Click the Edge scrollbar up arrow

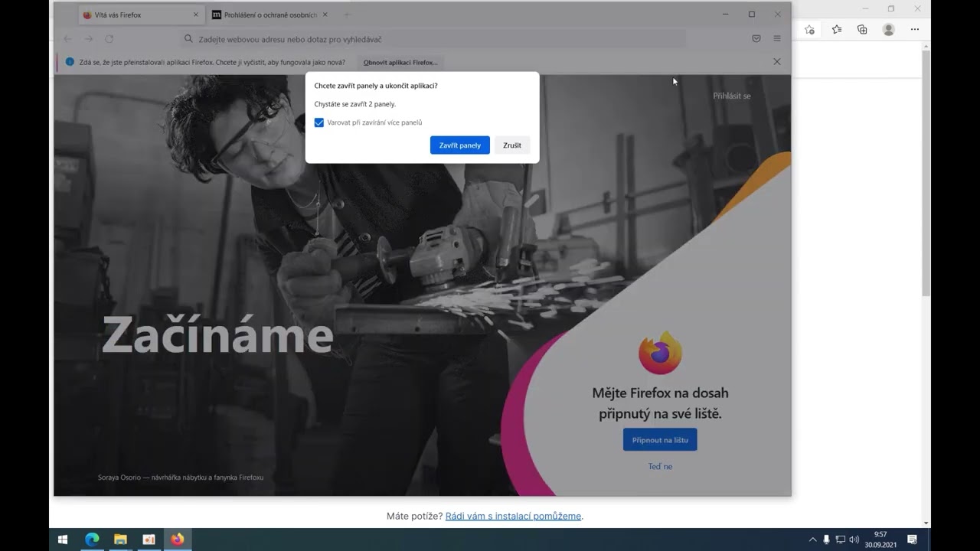point(926,44)
